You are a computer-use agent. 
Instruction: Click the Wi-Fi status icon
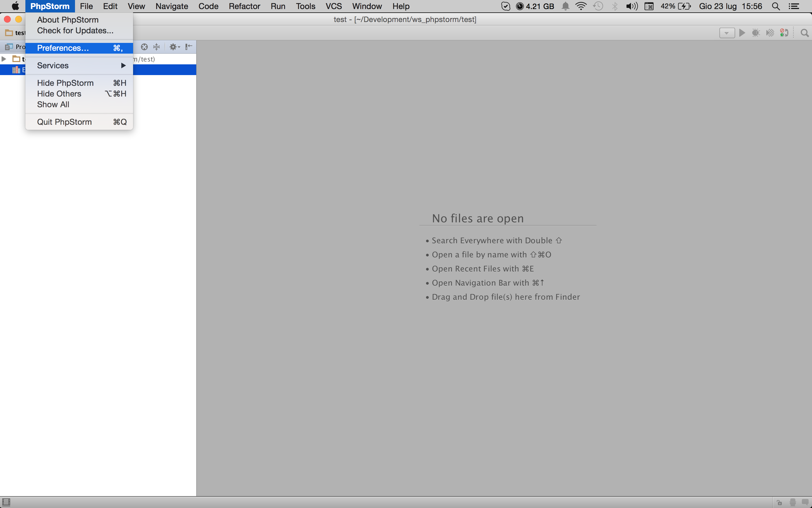(581, 6)
